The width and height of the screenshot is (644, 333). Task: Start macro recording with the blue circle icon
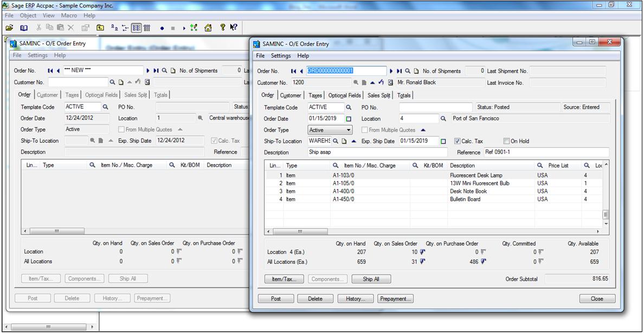(x=162, y=28)
